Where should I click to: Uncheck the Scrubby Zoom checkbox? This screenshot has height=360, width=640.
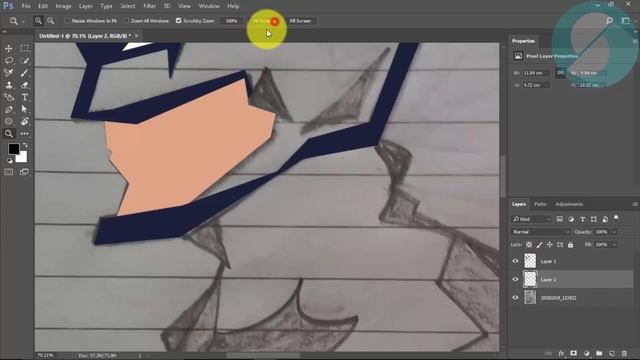[178, 20]
